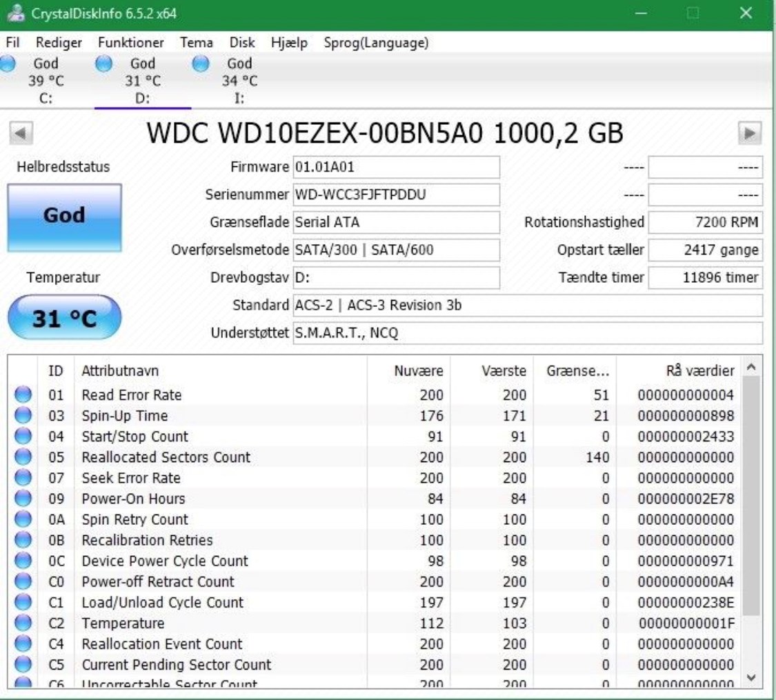Click the attribute list vertical scrollbar thumb
The image size is (776, 700).
tap(751, 496)
